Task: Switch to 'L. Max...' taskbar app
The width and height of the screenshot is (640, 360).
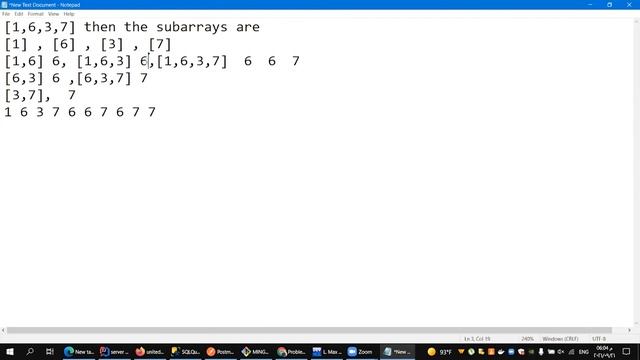Action: point(327,351)
